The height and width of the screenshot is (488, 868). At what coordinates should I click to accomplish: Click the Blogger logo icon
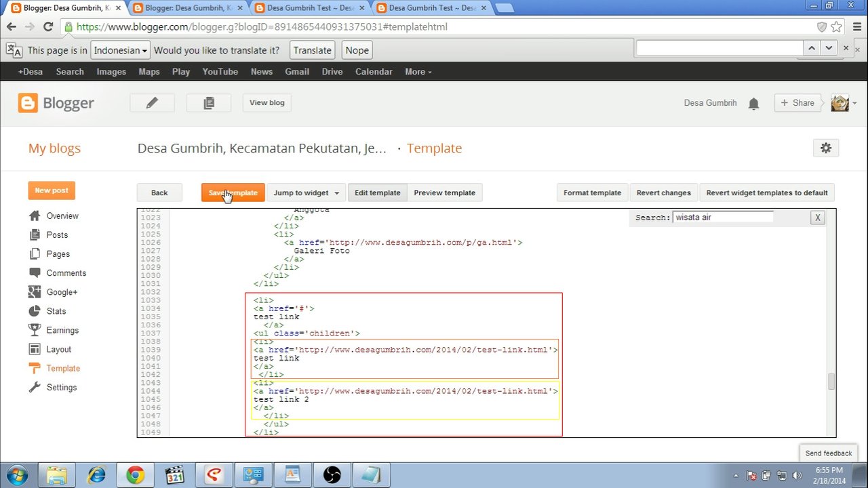pos(28,103)
